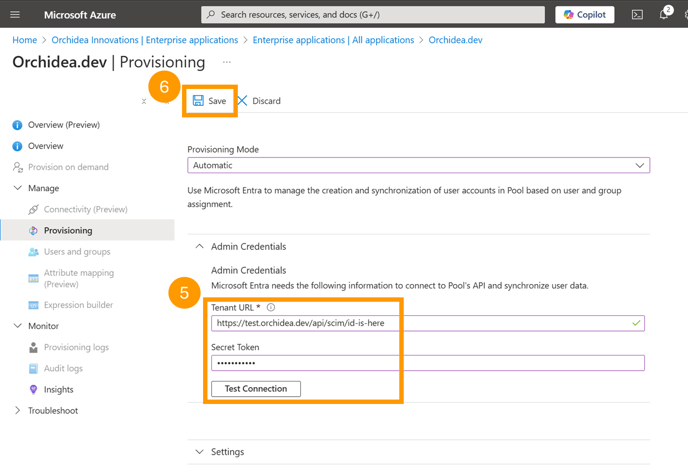688x470 pixels.
Task: Click into the Secret Token field
Action: point(428,363)
